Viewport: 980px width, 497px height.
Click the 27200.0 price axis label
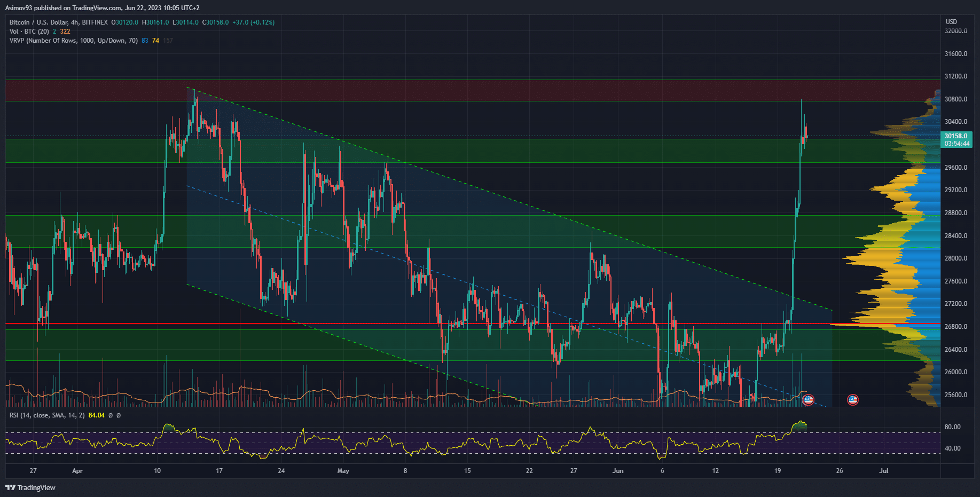956,304
